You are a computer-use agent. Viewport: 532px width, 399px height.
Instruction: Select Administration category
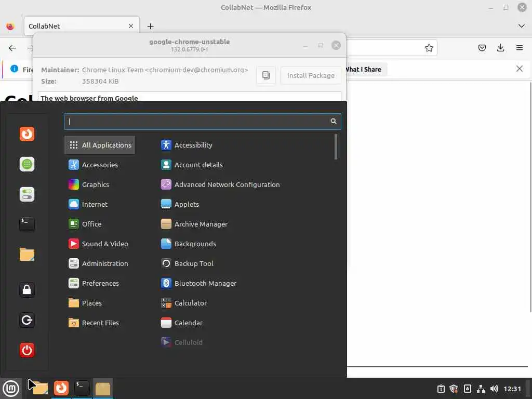(x=100, y=263)
